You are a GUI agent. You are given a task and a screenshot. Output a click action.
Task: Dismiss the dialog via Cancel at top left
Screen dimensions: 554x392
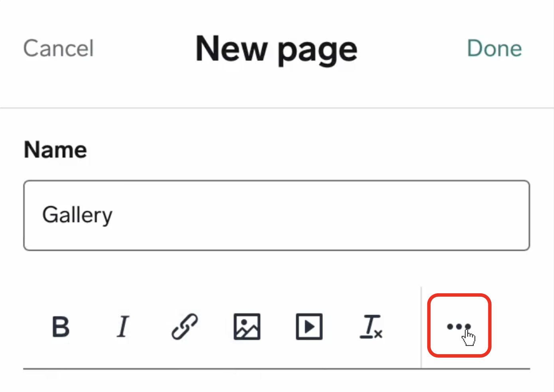(x=59, y=49)
